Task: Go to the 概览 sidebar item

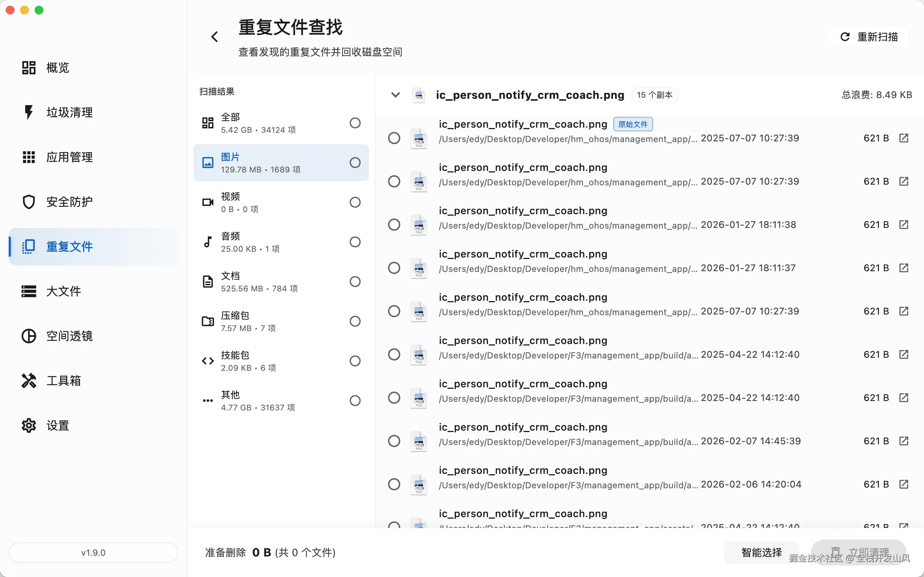Action: (x=57, y=67)
